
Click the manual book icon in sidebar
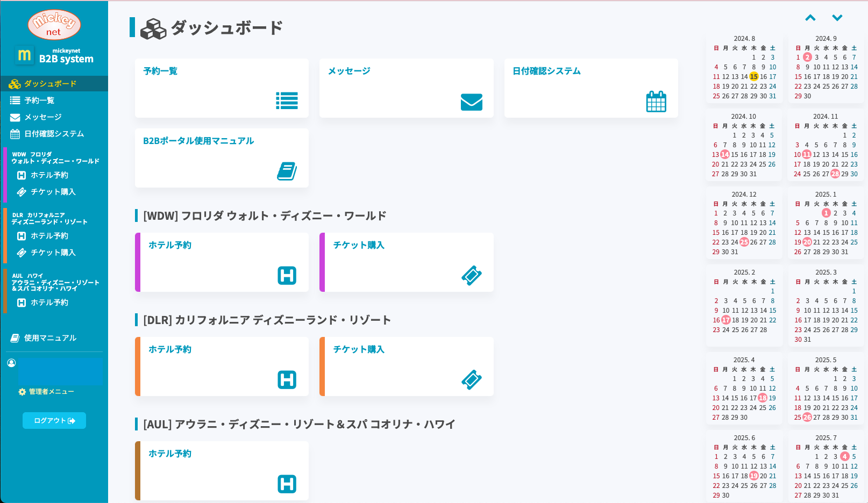pyautogui.click(x=15, y=338)
